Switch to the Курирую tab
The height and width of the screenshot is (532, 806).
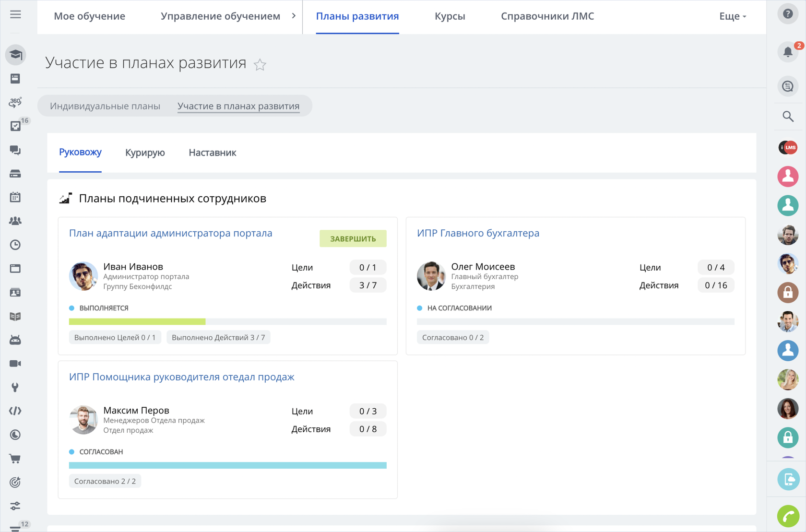(144, 153)
